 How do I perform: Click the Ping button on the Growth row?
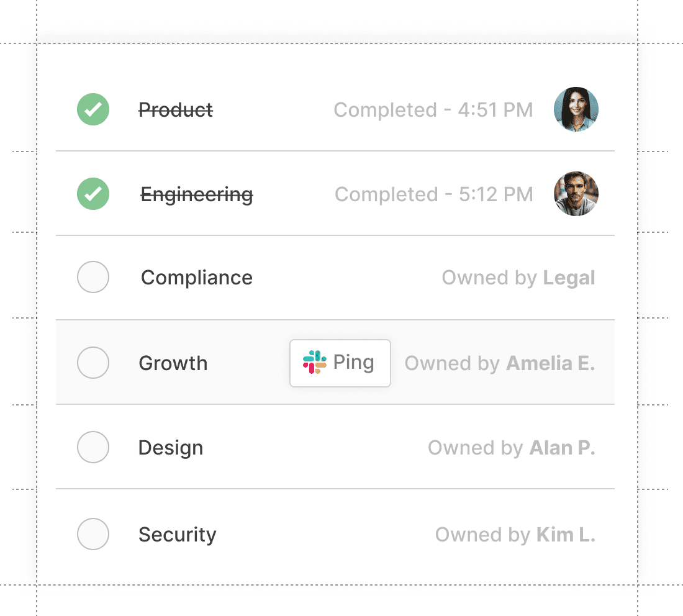click(x=340, y=363)
